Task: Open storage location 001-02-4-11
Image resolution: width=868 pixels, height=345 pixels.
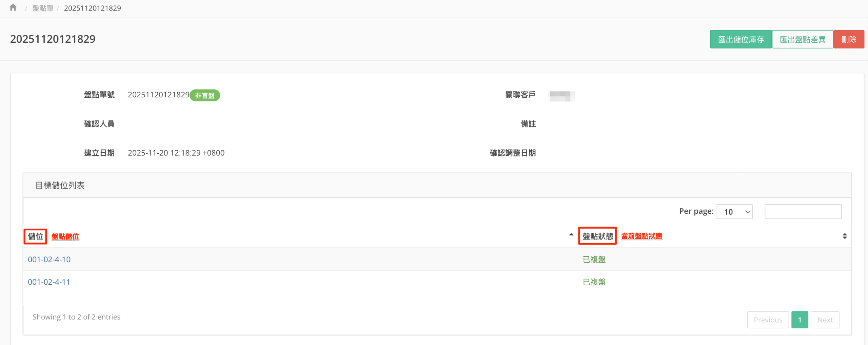Action: point(49,282)
